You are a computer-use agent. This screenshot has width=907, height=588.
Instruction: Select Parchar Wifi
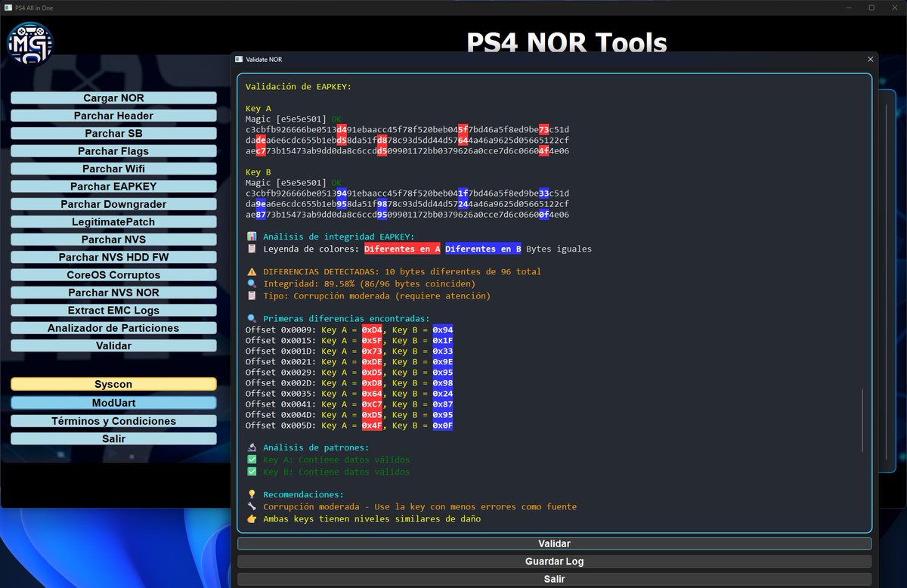coord(113,169)
